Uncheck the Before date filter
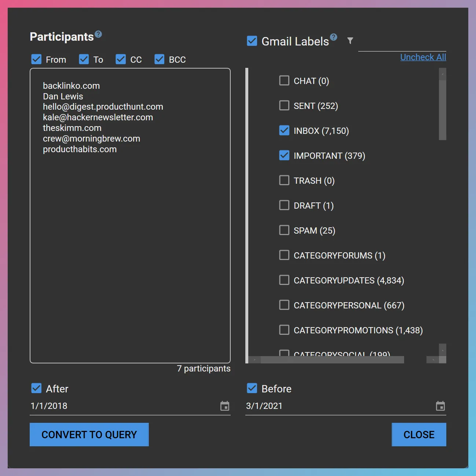This screenshot has height=476, width=476. coord(252,388)
